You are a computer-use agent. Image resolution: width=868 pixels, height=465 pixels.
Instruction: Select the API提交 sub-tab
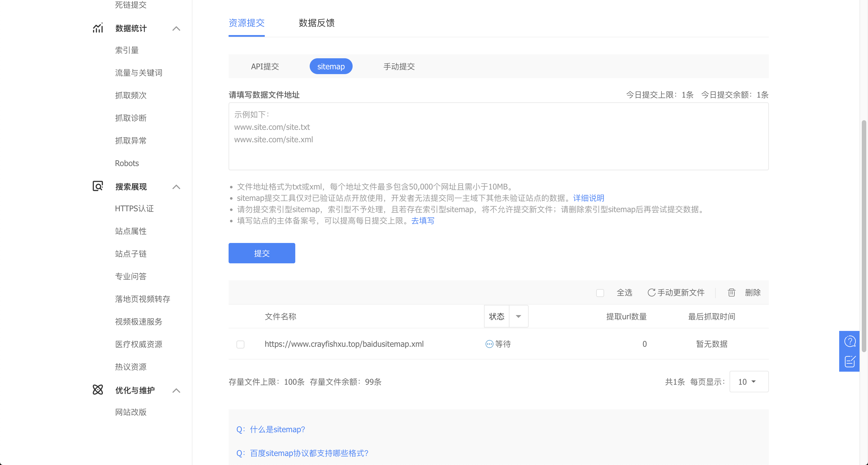265,66
